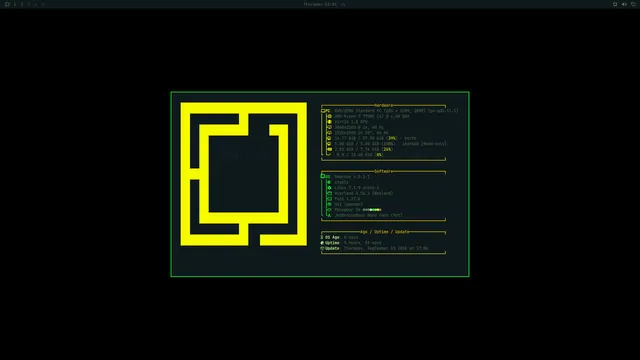640x360 pixels.
Task: Click the KVM/QEMU Standard PC text
Action: coord(396,111)
